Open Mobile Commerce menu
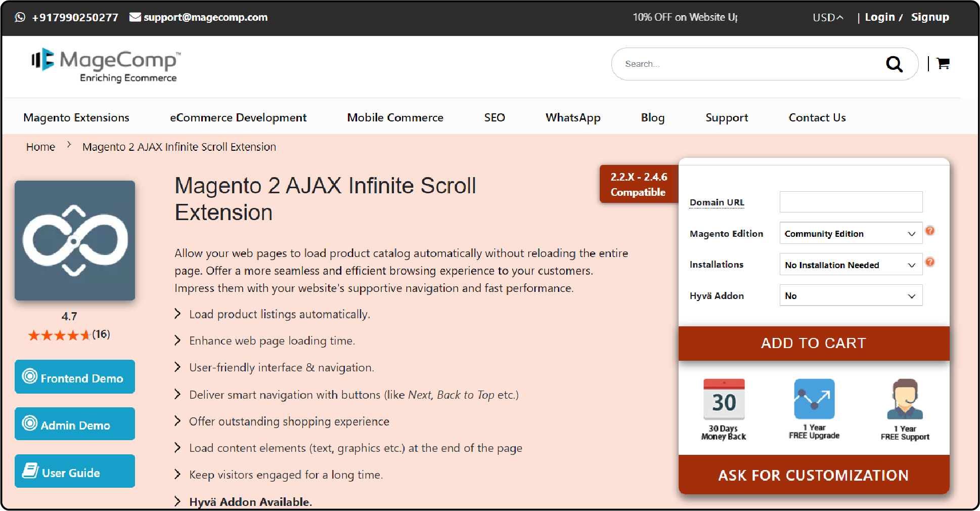 [395, 117]
